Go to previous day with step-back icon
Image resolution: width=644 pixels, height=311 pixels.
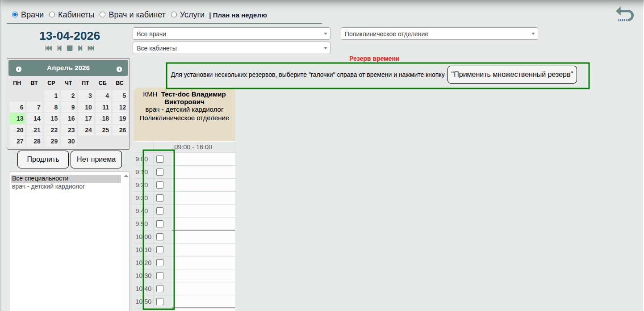[59, 48]
